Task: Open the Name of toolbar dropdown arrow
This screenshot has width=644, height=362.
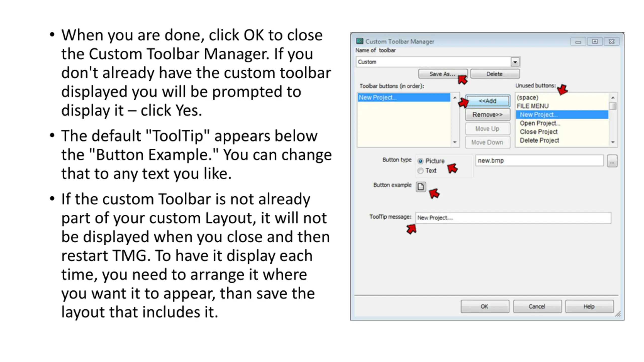Action: coord(515,62)
